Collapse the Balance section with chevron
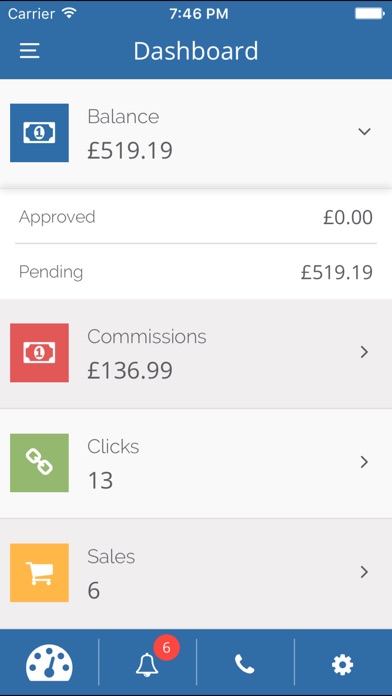 tap(364, 131)
